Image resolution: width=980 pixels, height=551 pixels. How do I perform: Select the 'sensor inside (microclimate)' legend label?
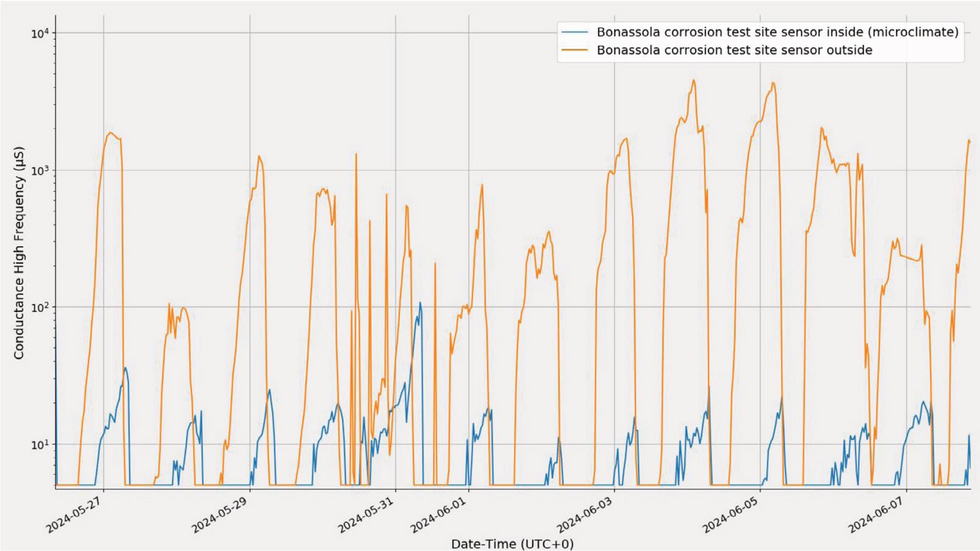point(777,32)
